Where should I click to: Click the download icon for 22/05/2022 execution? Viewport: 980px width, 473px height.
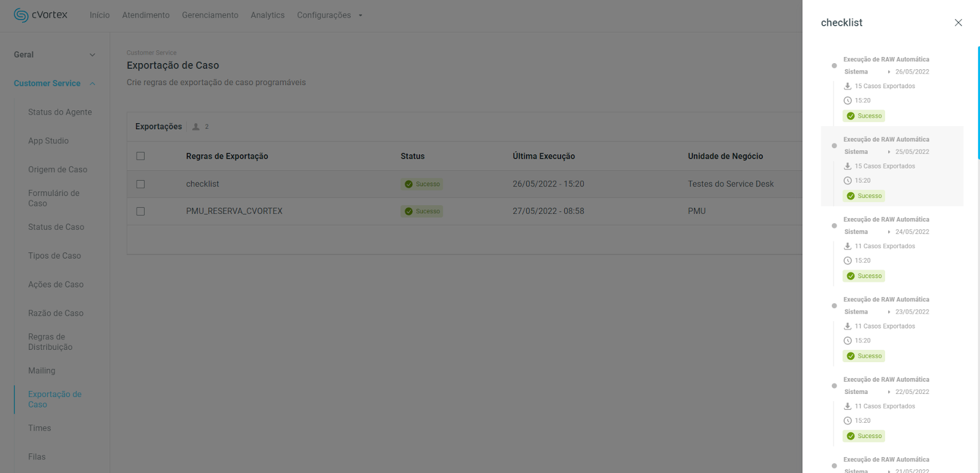pyautogui.click(x=848, y=406)
